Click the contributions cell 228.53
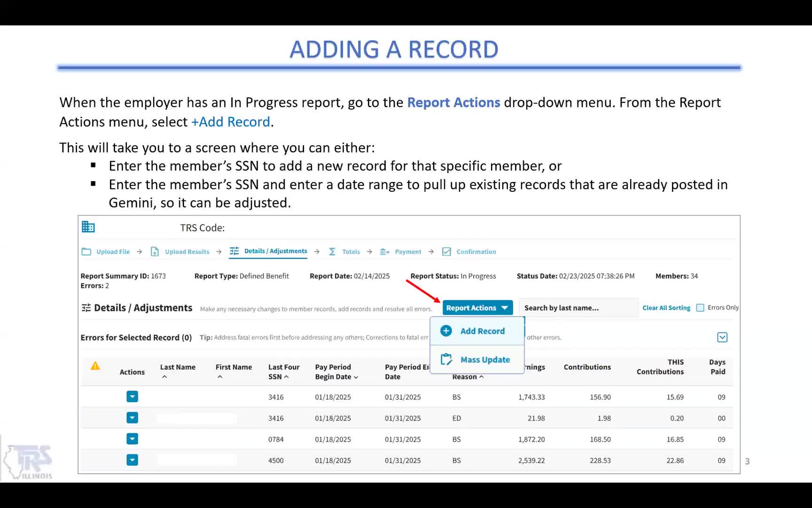812x508 pixels. [600, 460]
